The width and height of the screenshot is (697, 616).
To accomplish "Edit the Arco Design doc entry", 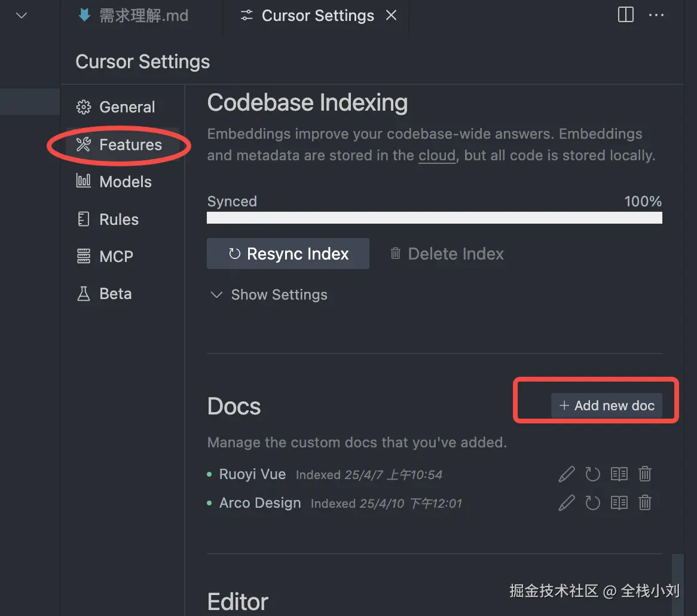I will (567, 503).
